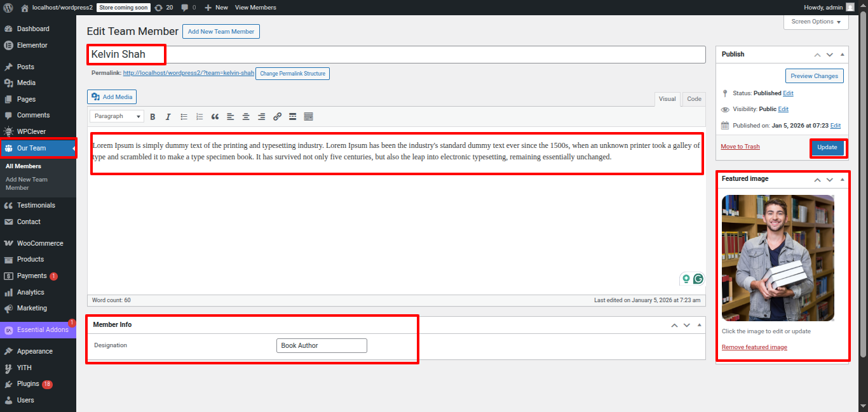Screen dimensions: 868x412
Task: Click the Update button
Action: pos(827,147)
